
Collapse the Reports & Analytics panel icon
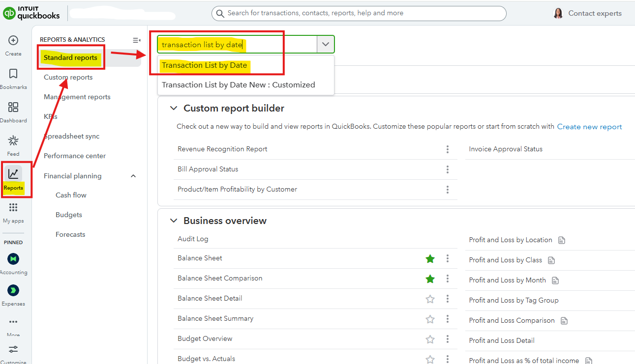(137, 40)
